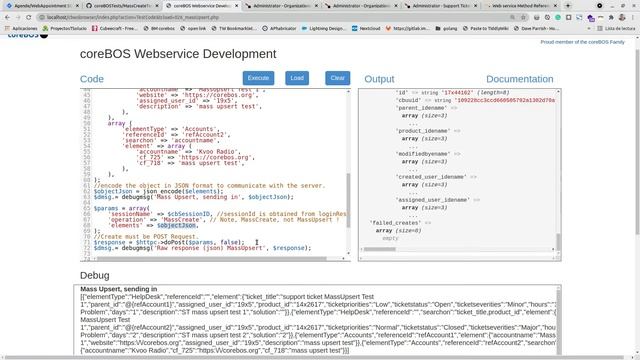
Task: Go forward in browser history
Action: click(x=18, y=18)
